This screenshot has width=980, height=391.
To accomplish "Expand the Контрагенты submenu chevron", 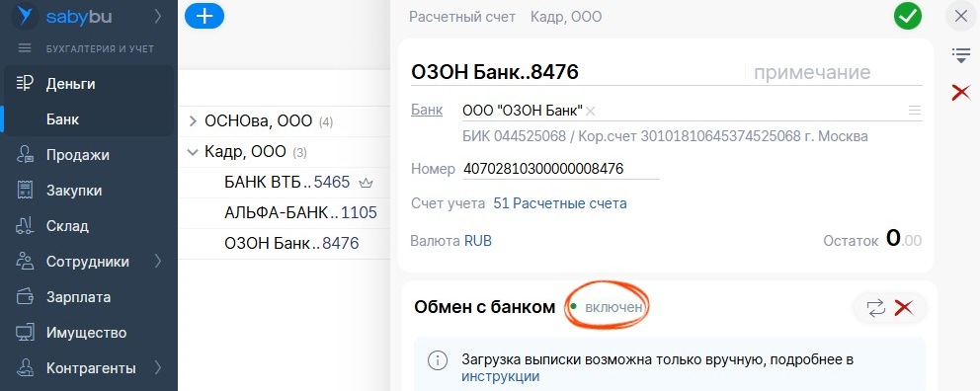I will click(157, 368).
